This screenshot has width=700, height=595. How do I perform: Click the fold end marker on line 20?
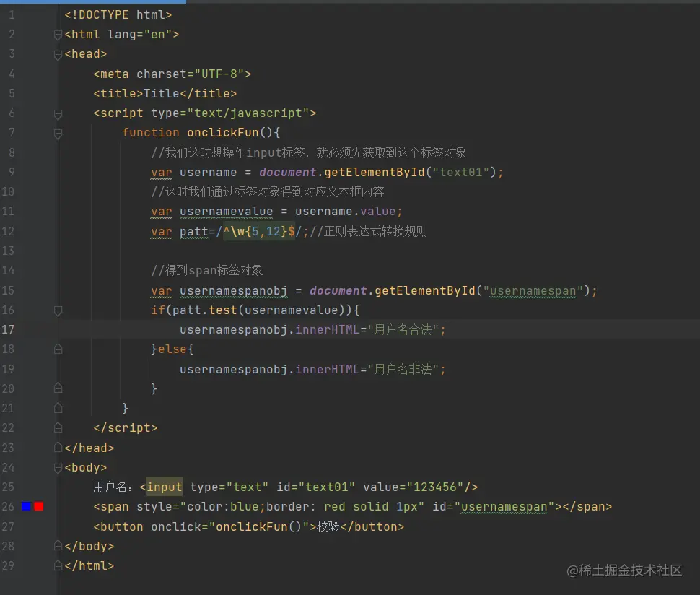click(58, 388)
